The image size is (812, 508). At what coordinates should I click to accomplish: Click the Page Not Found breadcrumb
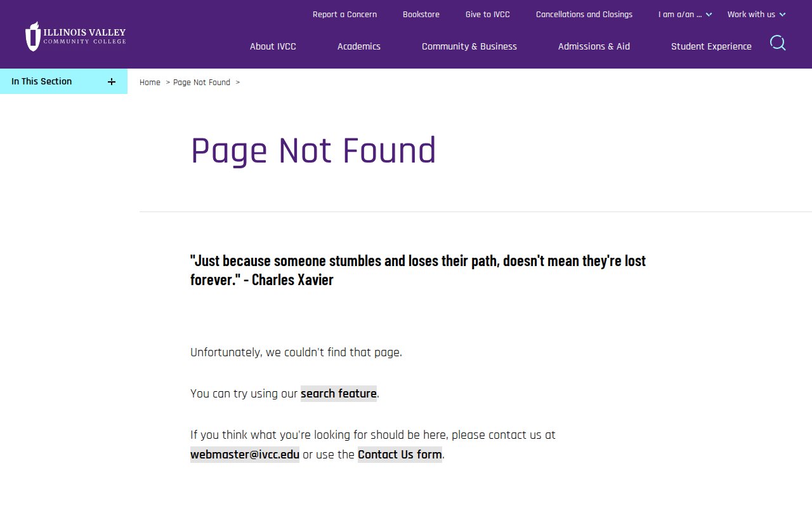coord(202,83)
